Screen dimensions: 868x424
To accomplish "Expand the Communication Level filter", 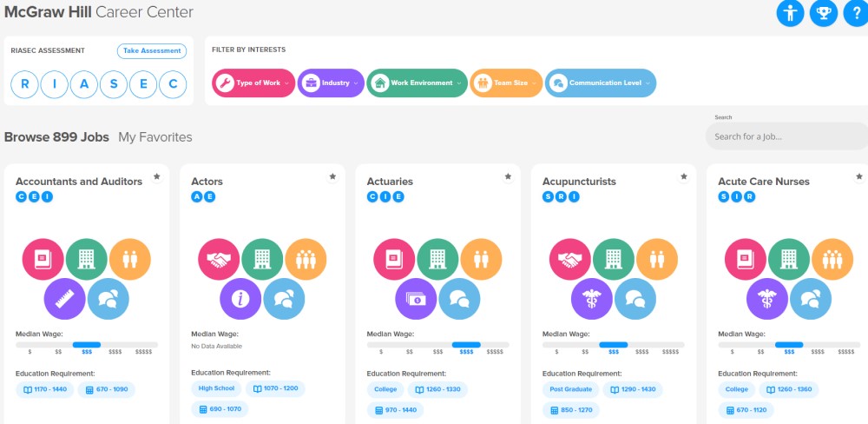I will (601, 83).
